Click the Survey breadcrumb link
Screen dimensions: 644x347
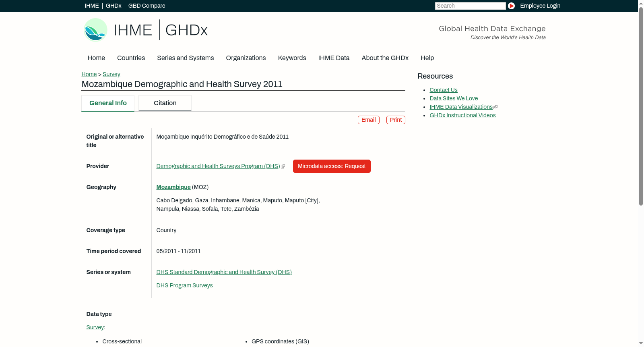point(111,74)
